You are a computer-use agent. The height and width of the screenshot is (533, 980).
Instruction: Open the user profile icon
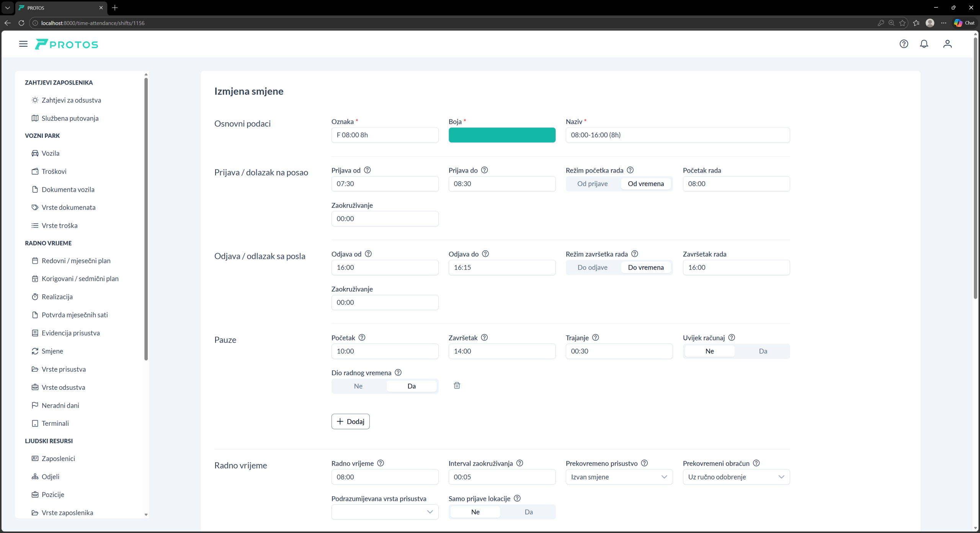pos(947,44)
